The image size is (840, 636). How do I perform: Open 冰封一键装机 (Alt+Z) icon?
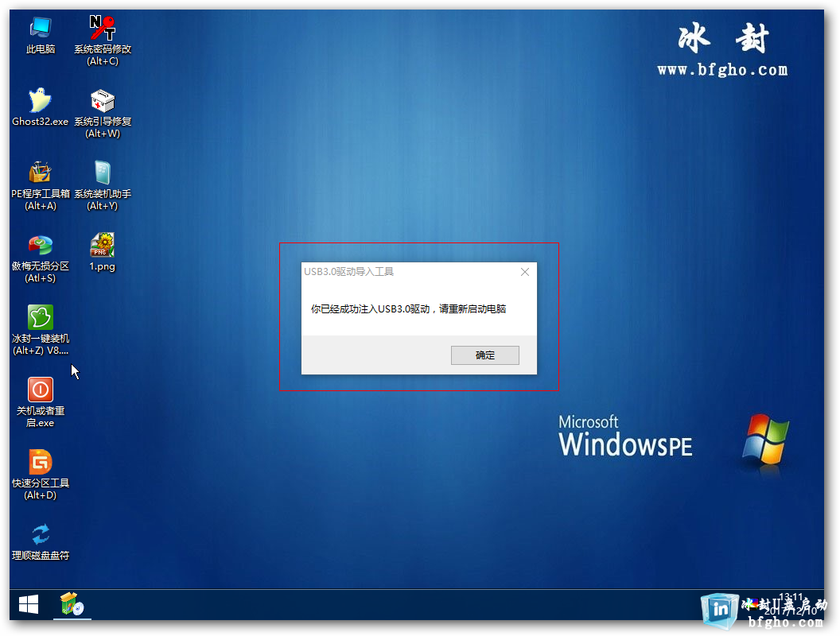41,330
